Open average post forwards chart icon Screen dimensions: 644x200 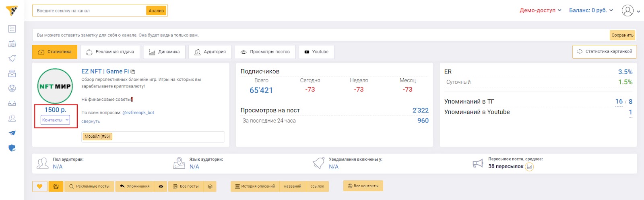pyautogui.click(x=529, y=167)
